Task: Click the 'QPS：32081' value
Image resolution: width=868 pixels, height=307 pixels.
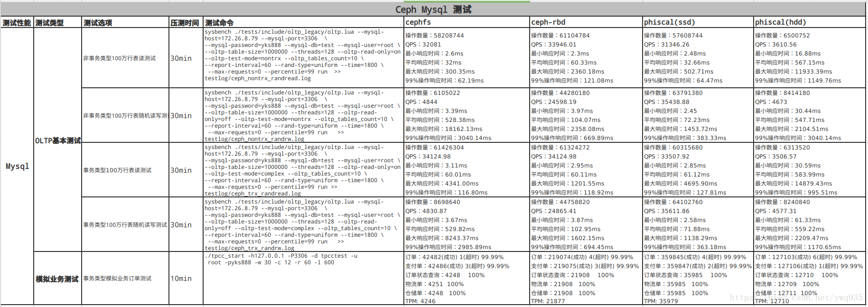Action: pos(423,45)
